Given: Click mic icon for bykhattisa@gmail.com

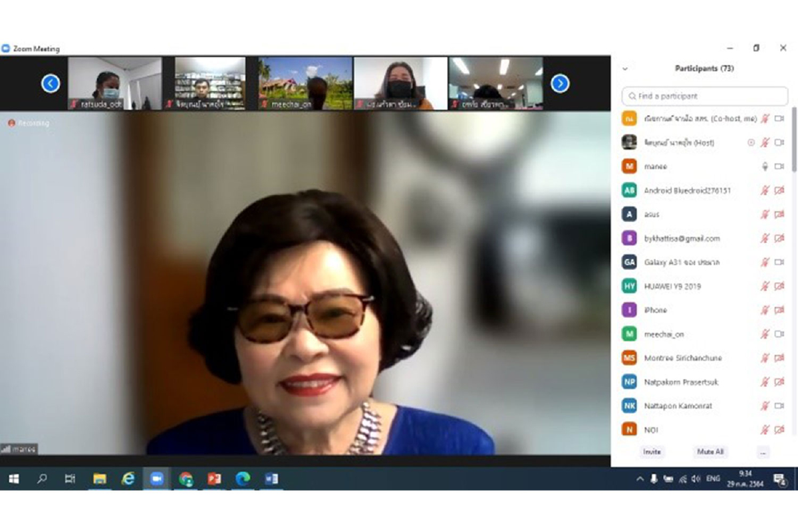Looking at the screenshot, I should 765,238.
